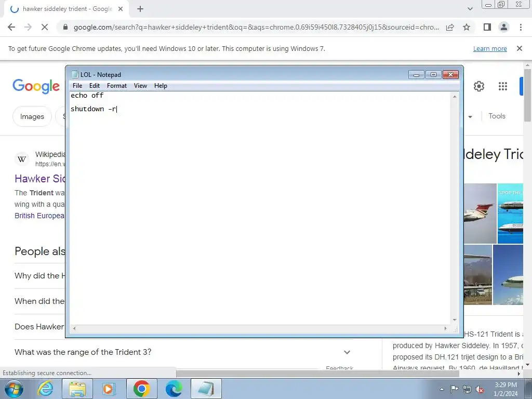Expand the 'Why did the H...' question
Viewport: 532px width, 399px height.
[39, 276]
